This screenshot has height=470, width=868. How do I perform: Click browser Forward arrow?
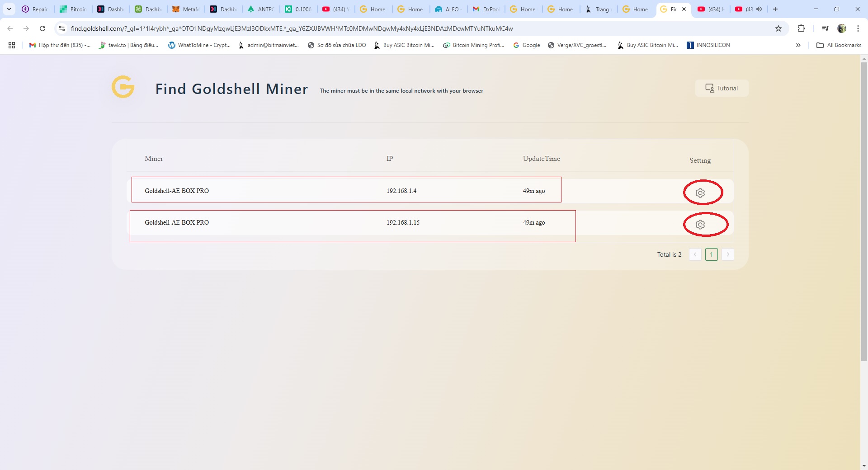[x=26, y=28]
